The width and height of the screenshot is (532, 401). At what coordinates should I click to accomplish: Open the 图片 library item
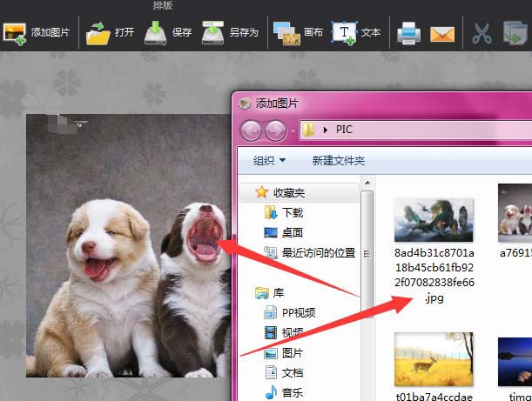pos(284,353)
